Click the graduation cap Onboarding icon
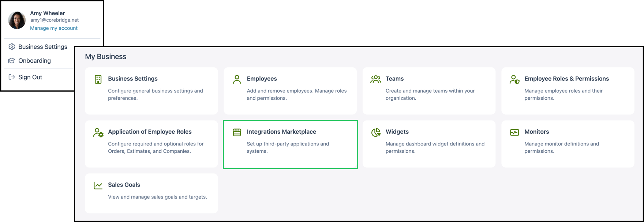Viewport: 644px width, 222px height. point(12,60)
